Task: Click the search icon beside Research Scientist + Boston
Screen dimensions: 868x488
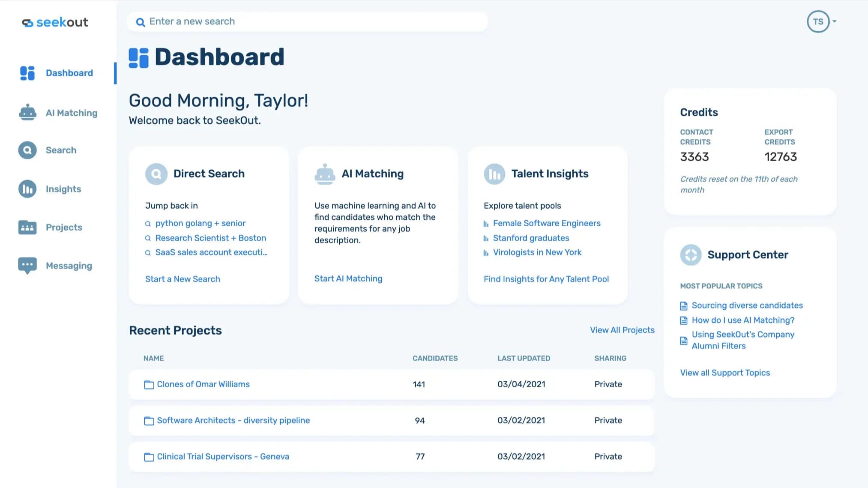Action: pyautogui.click(x=148, y=238)
